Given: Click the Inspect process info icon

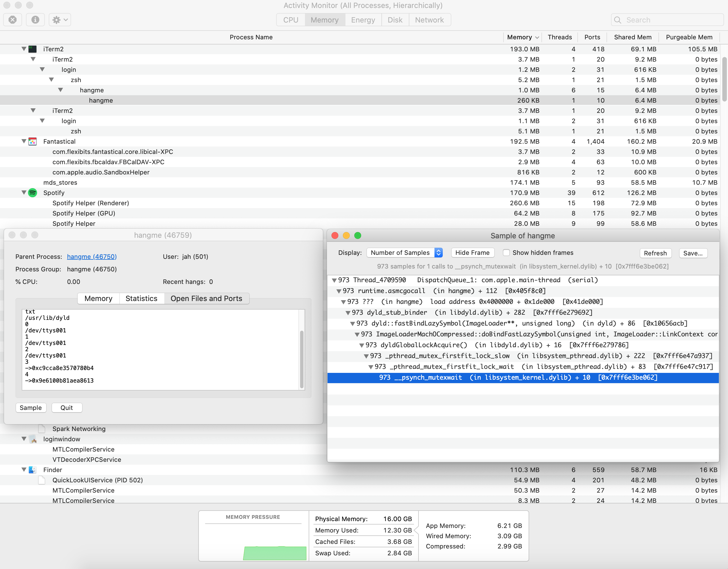Looking at the screenshot, I should [x=35, y=20].
